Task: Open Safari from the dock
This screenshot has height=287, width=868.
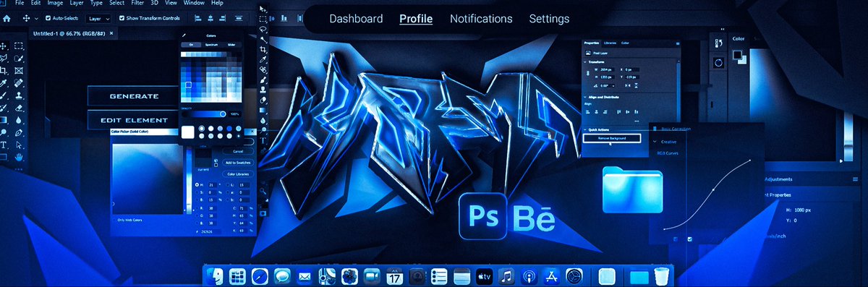Action: tap(260, 276)
